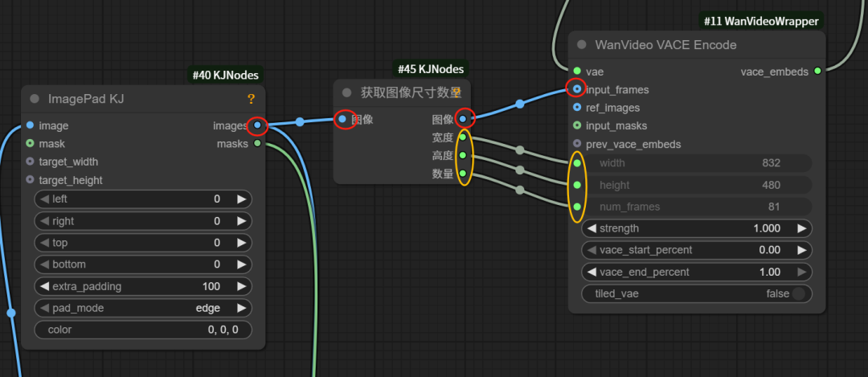Viewport: 868px width, 377px height.
Task: Click the input_frames input socket
Action: point(577,89)
